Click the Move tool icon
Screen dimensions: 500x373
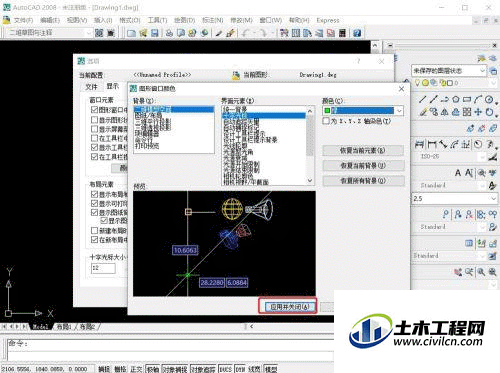click(x=478, y=112)
